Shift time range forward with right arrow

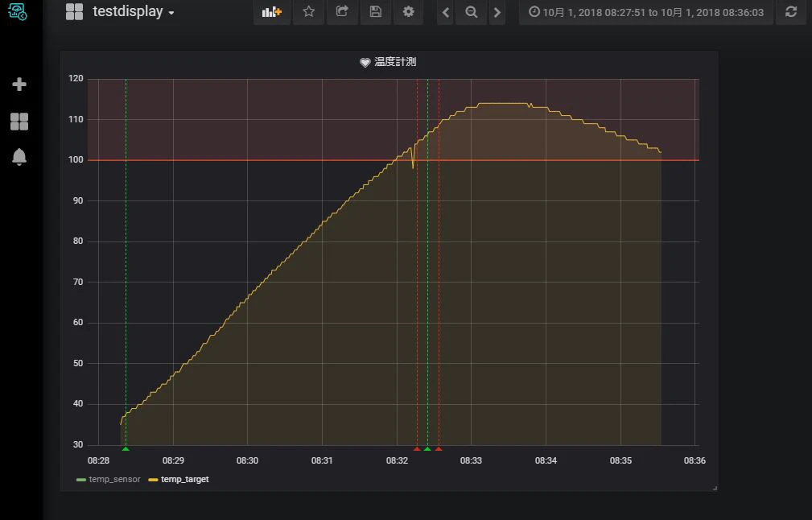497,12
